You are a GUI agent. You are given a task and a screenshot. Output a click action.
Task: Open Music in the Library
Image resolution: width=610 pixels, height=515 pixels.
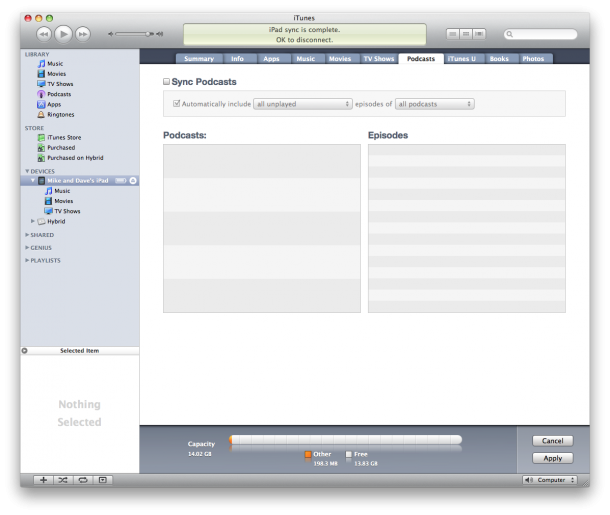pos(55,63)
